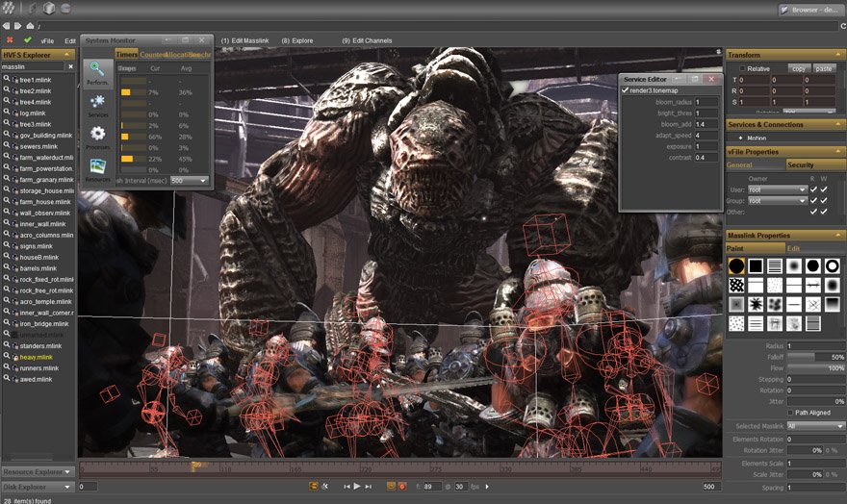Image resolution: width=847 pixels, height=504 pixels.
Task: Click the 3D cube icon in top toolbar
Action: pos(49,8)
